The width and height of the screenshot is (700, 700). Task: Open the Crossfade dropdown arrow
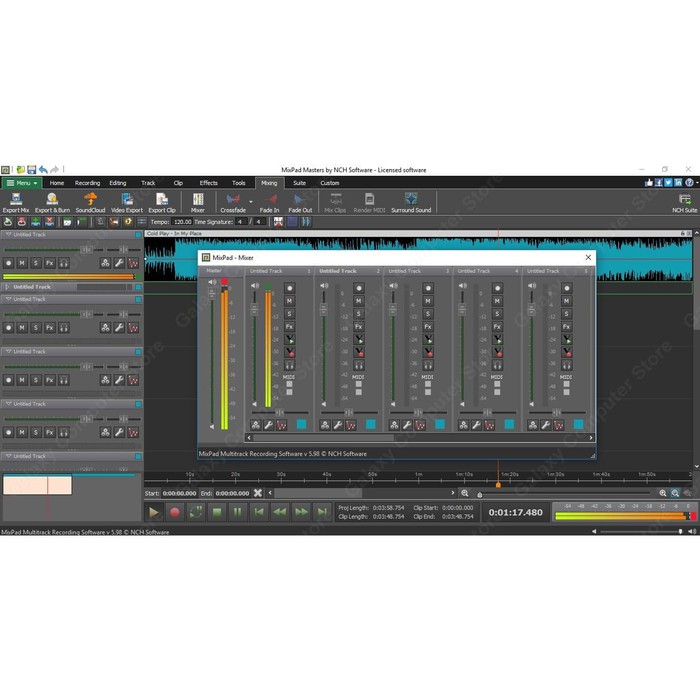[250, 202]
